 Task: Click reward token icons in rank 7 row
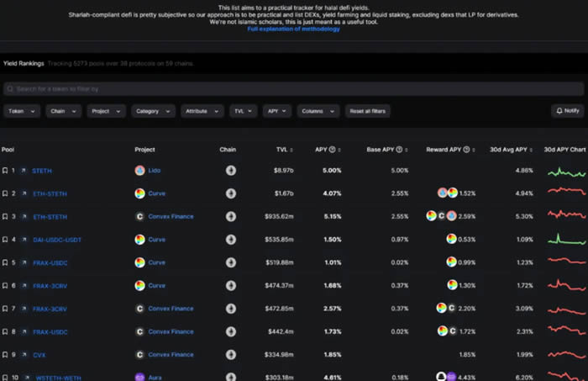point(446,308)
